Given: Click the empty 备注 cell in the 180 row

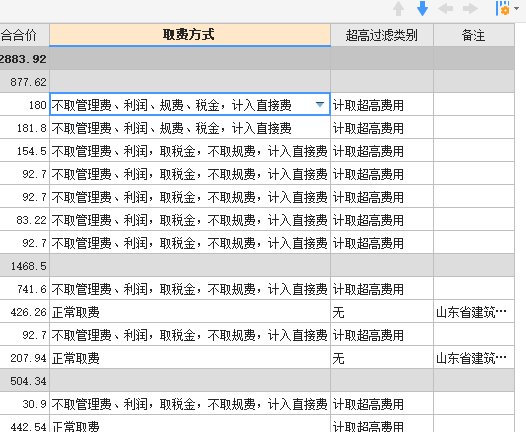Looking at the screenshot, I should (474, 105).
